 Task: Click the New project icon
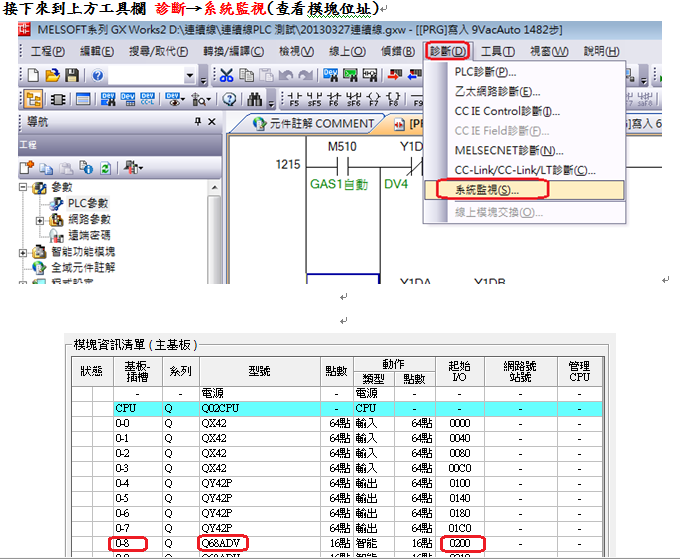click(x=31, y=76)
